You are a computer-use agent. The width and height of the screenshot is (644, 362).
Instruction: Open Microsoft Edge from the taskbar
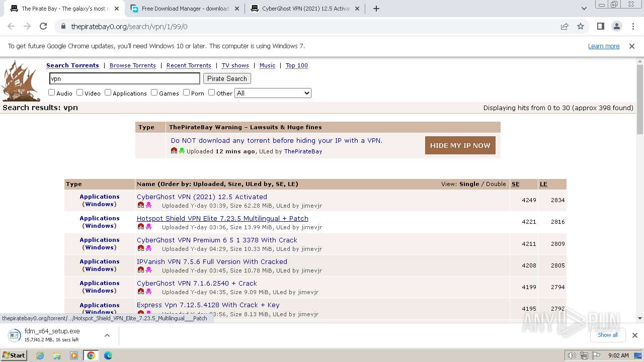(x=108, y=355)
